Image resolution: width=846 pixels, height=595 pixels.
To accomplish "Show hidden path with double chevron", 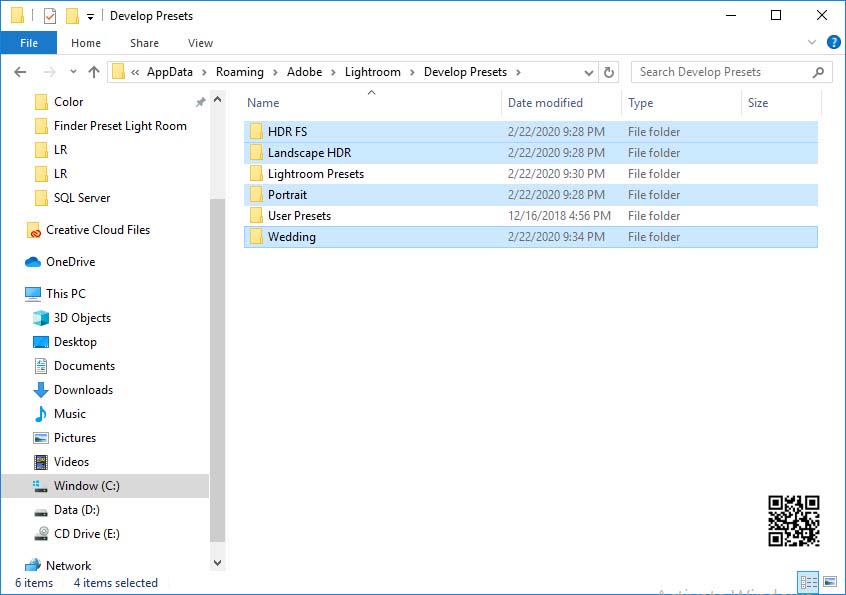I will pyautogui.click(x=135, y=72).
